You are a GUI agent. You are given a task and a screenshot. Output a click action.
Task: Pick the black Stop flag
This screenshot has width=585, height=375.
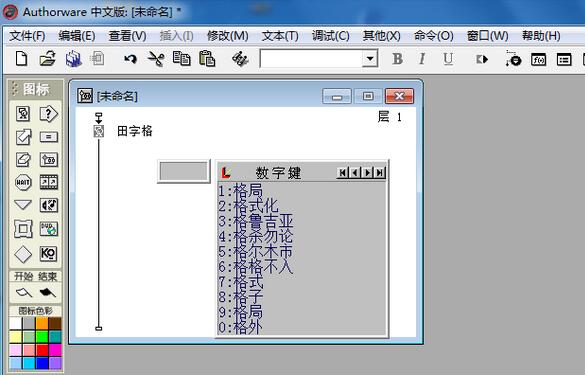click(x=47, y=293)
